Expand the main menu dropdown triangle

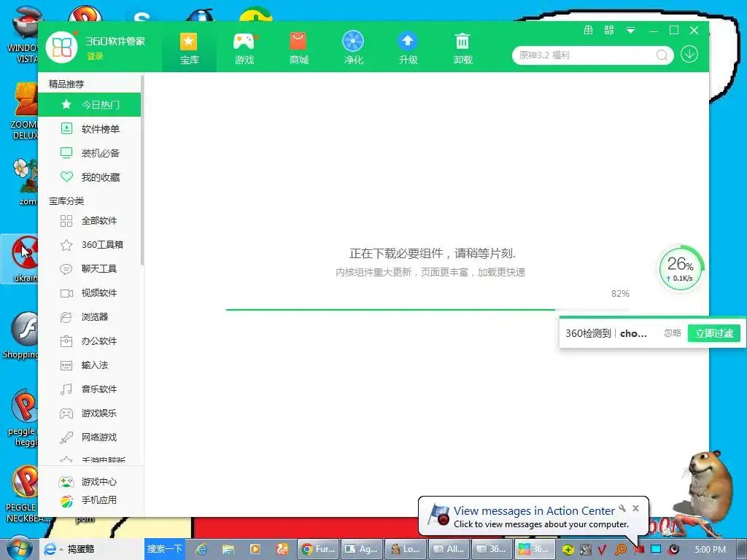coord(630,31)
